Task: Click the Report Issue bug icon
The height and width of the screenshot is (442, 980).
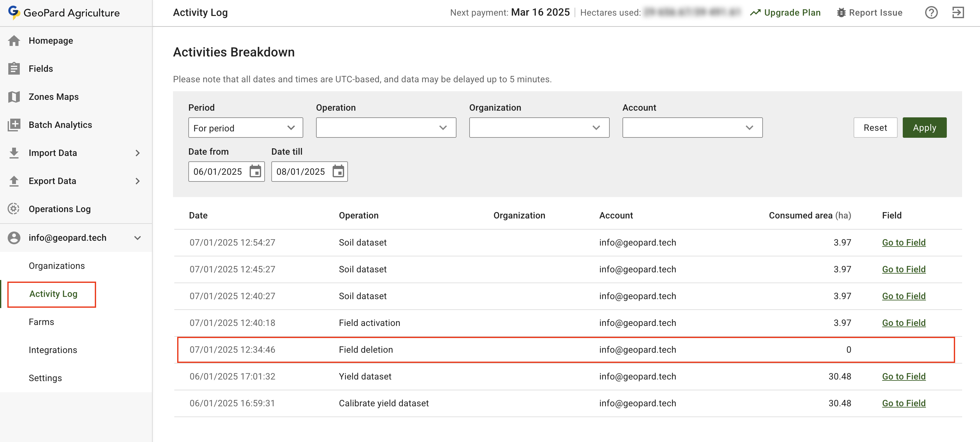Action: [x=841, y=12]
